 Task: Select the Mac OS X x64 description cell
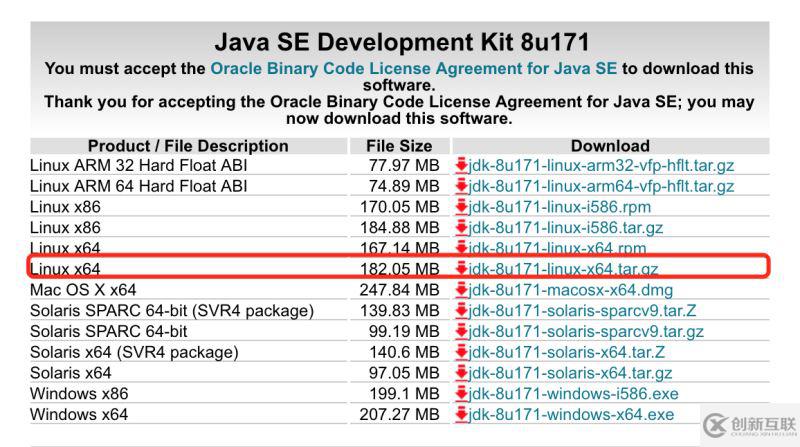tap(83, 290)
